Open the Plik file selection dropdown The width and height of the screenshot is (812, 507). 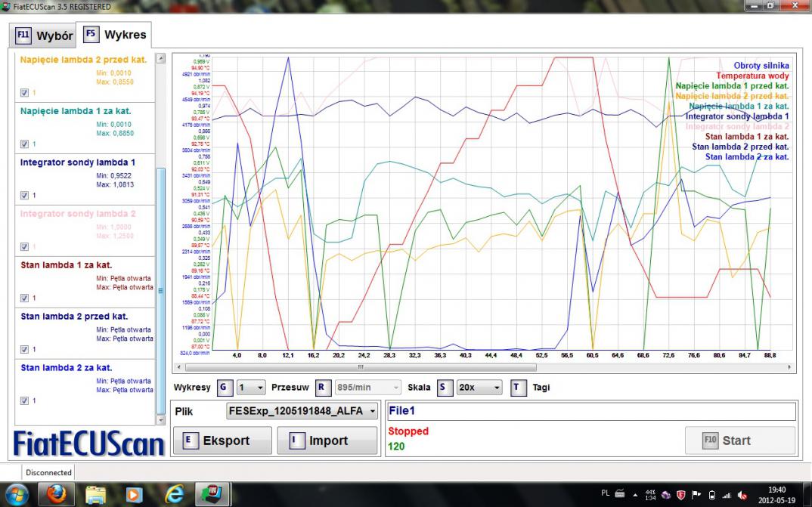pyautogui.click(x=302, y=411)
